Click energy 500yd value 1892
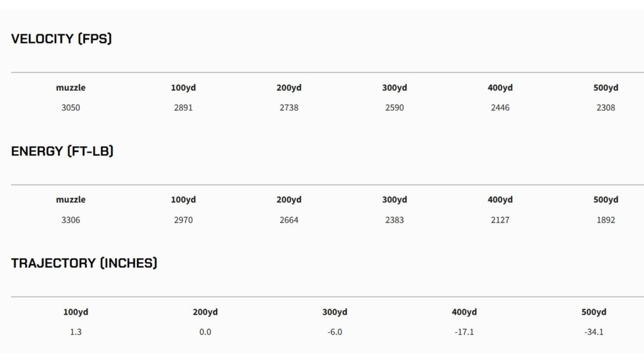Image resolution: width=644 pixels, height=362 pixels. tap(605, 220)
